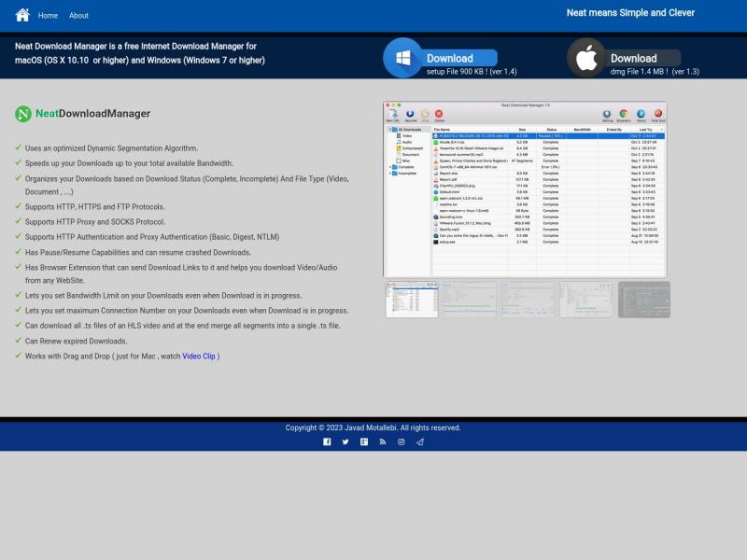This screenshot has height=560, width=747.
Task: Select the fourth gallery thumbnail
Action: click(x=586, y=300)
